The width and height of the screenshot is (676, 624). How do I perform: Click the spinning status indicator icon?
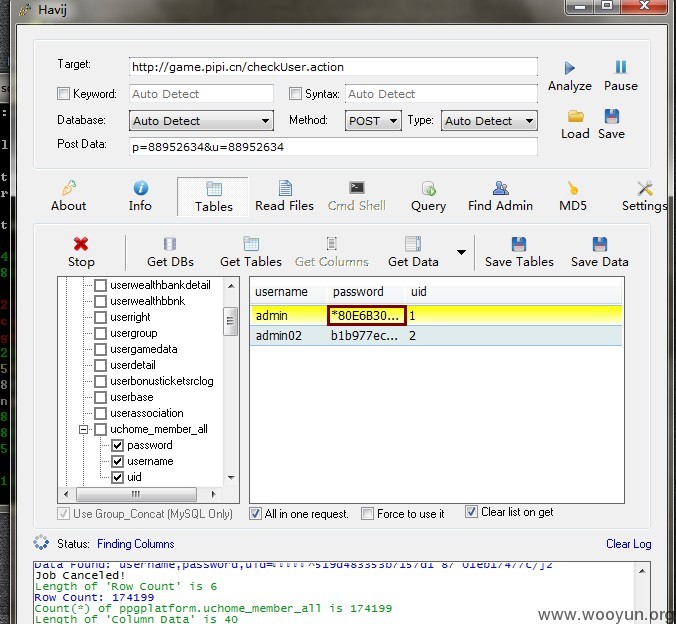pyautogui.click(x=41, y=542)
